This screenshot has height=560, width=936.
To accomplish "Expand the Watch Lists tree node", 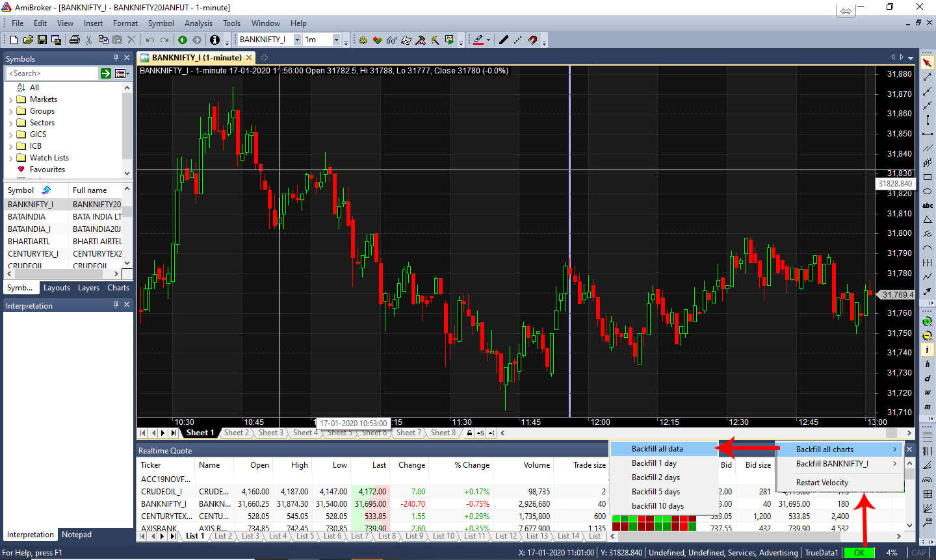I will tap(10, 159).
